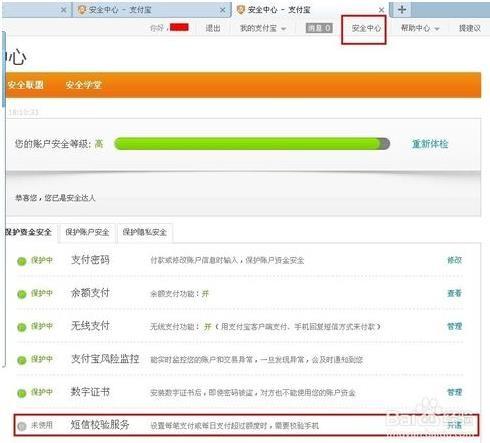
Task: Open 安全中心 in the top navigation
Action: [366, 28]
